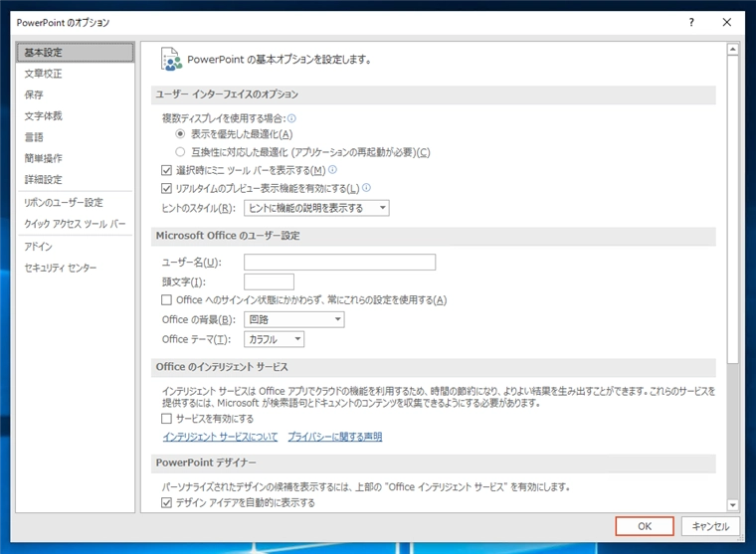Open 言語 category
This screenshot has height=554, width=756.
click(75, 137)
